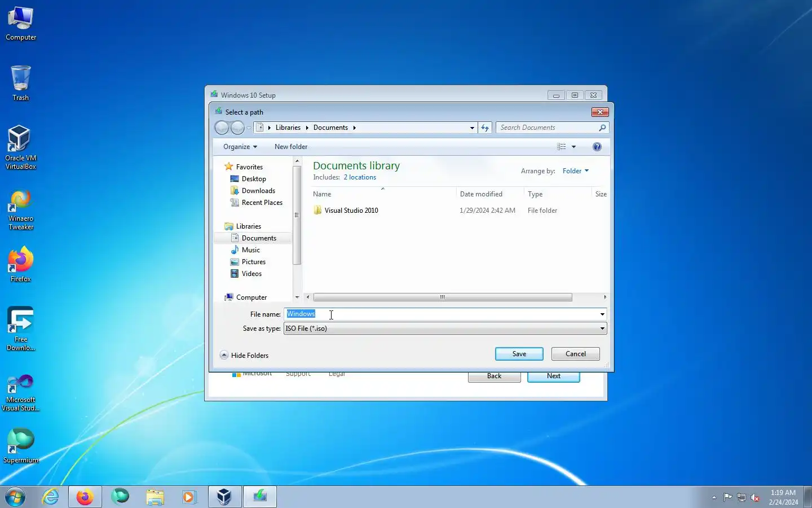812x508 pixels.
Task: Open recent pages dropdown beside navigation arrows
Action: click(249, 128)
